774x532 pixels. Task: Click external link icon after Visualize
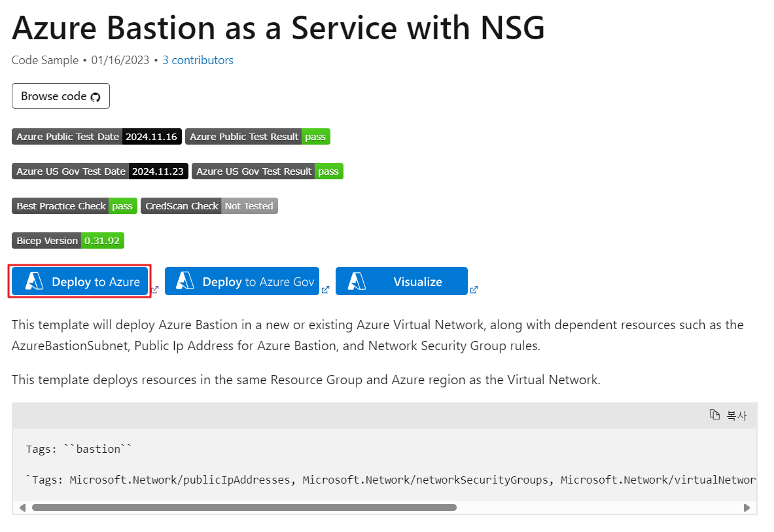[x=474, y=290]
